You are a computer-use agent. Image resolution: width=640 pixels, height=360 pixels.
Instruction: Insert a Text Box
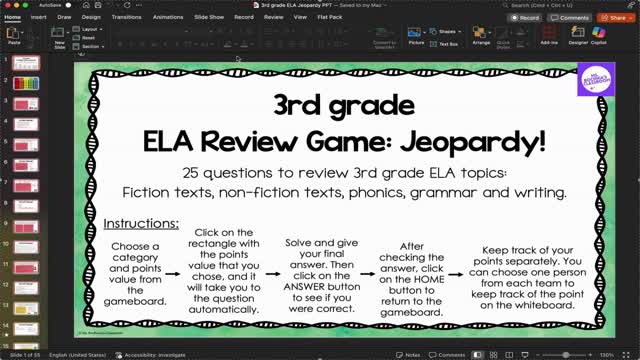point(444,44)
